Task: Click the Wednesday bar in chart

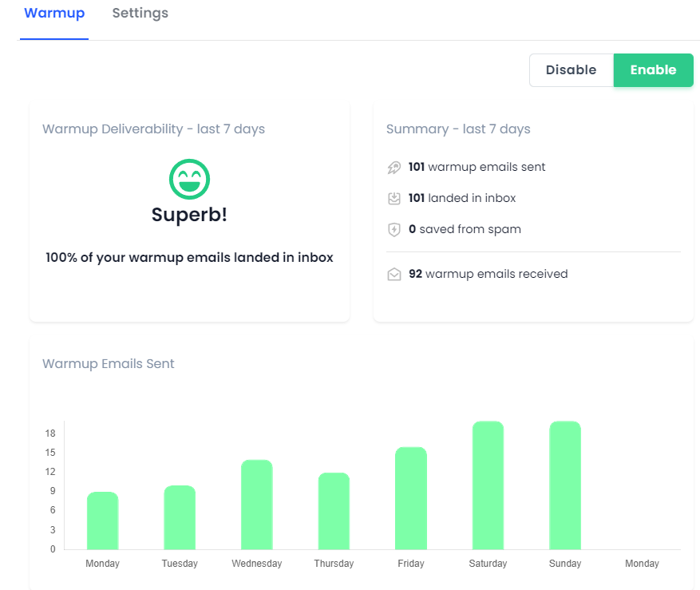Action: [x=257, y=505]
